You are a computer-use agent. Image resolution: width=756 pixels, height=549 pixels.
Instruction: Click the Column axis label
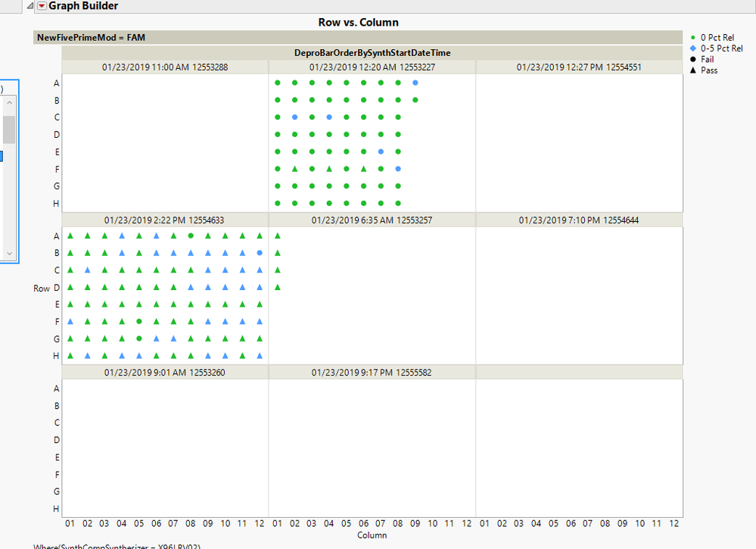(x=372, y=535)
